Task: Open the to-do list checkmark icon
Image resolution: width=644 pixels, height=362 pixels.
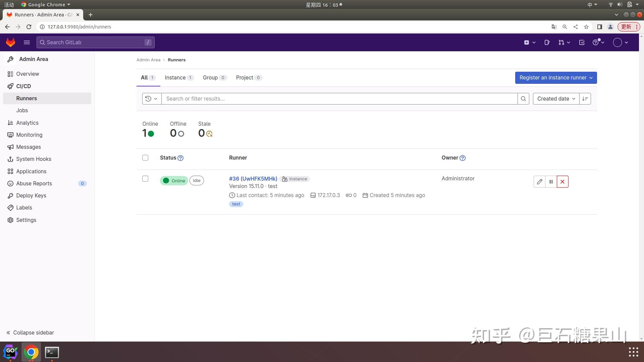Action: [582, 42]
